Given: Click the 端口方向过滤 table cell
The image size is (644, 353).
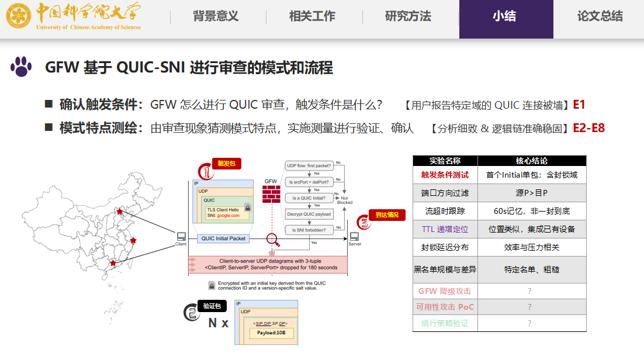Looking at the screenshot, I should pos(445,193).
